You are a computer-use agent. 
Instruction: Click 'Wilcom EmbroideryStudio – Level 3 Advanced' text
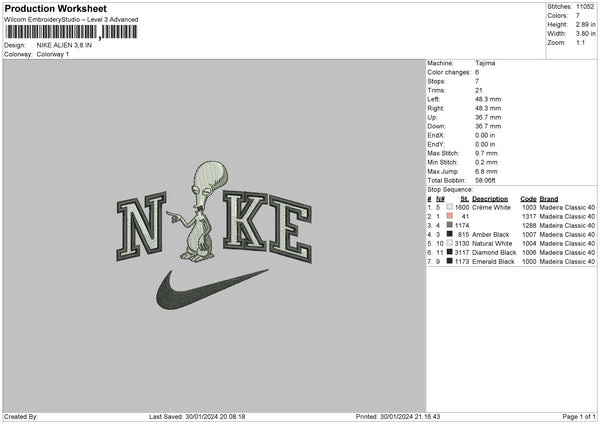tap(71, 20)
